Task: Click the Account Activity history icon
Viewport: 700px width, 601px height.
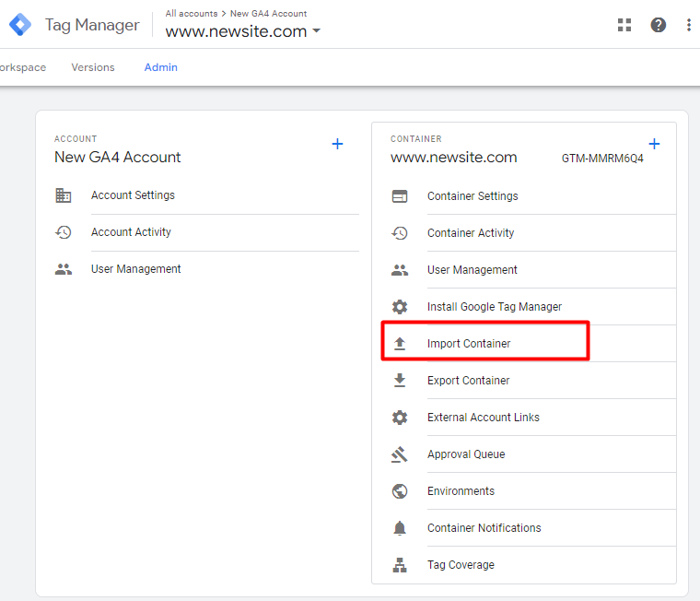Action: click(x=63, y=232)
